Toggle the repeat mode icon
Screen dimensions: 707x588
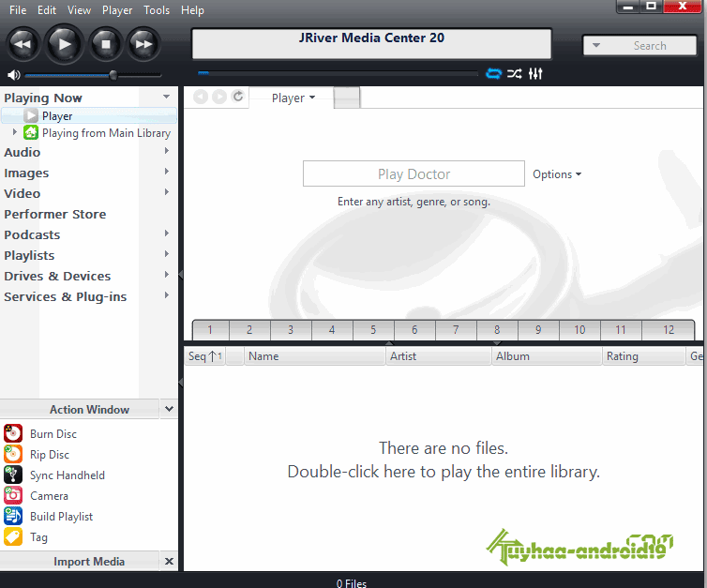[493, 73]
